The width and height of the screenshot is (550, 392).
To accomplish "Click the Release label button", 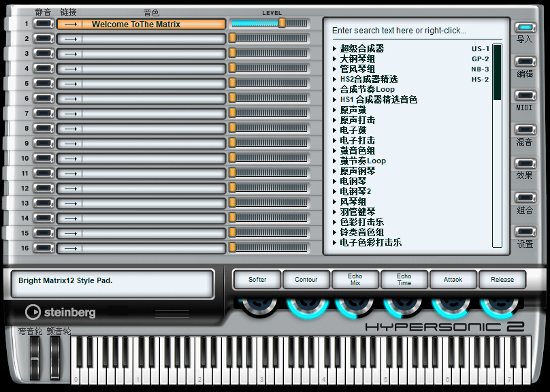I will pos(502,280).
